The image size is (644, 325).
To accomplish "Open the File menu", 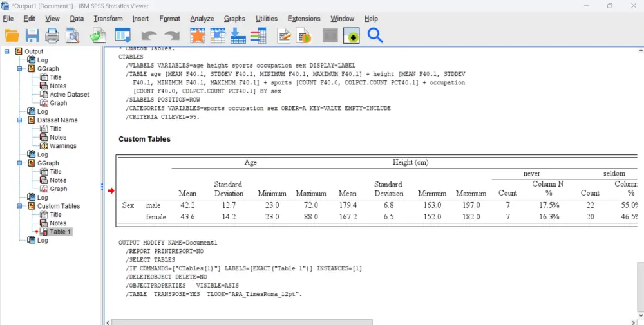I will coord(8,19).
